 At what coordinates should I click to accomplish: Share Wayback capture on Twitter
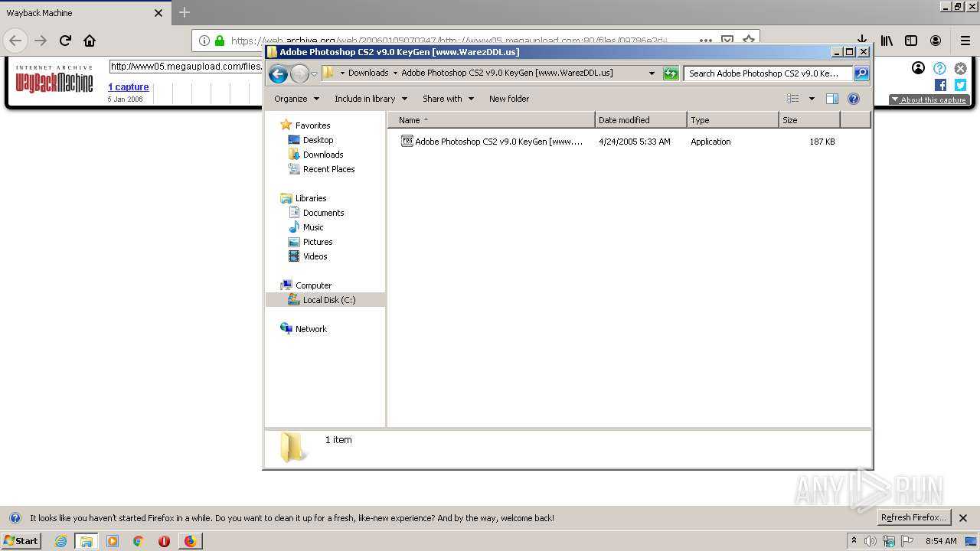click(x=960, y=85)
